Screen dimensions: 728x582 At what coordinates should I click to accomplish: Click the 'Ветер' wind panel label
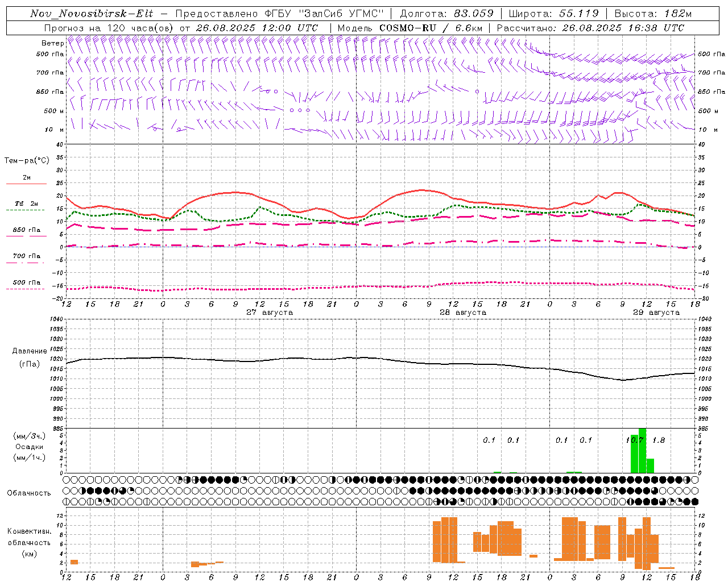(x=52, y=43)
